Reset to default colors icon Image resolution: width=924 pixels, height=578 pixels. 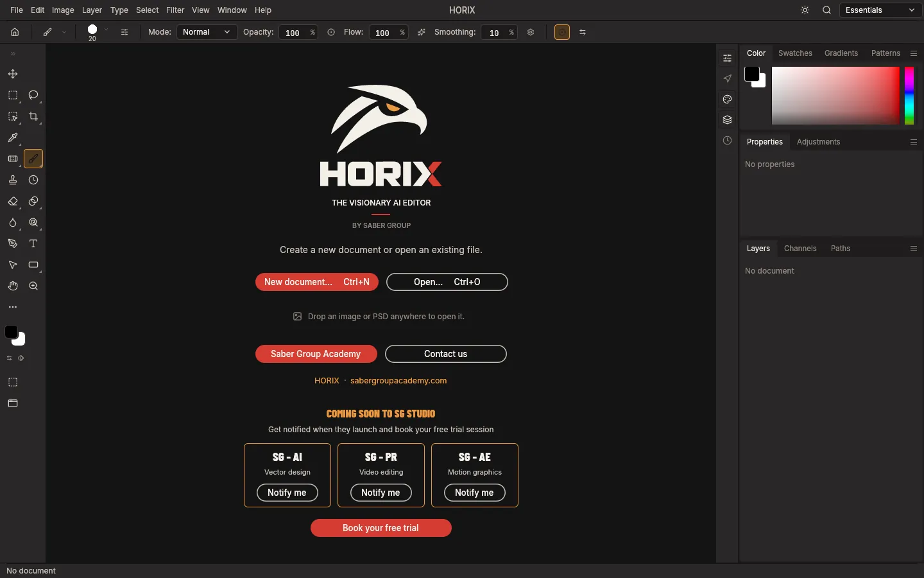pyautogui.click(x=21, y=358)
